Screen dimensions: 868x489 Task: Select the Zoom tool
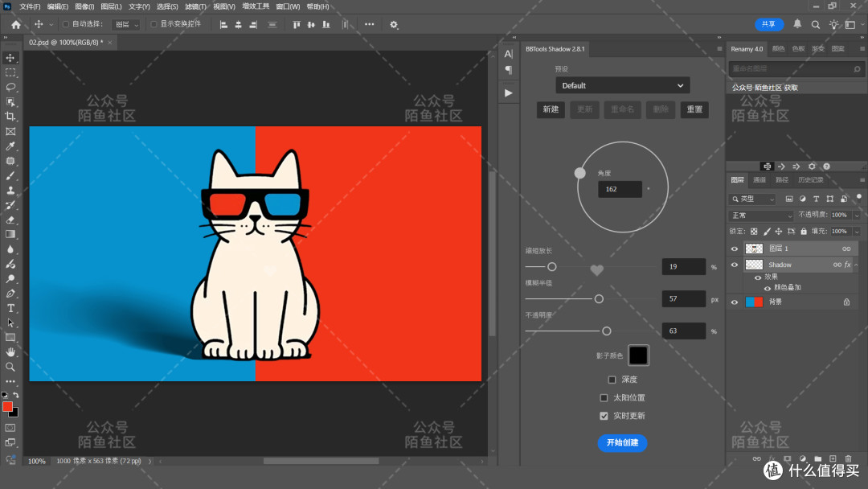10,367
